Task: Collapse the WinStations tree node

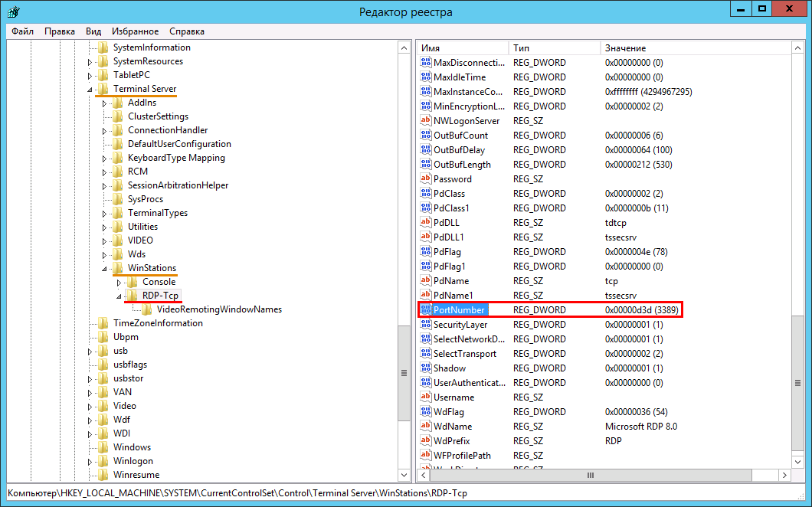Action: click(x=104, y=269)
